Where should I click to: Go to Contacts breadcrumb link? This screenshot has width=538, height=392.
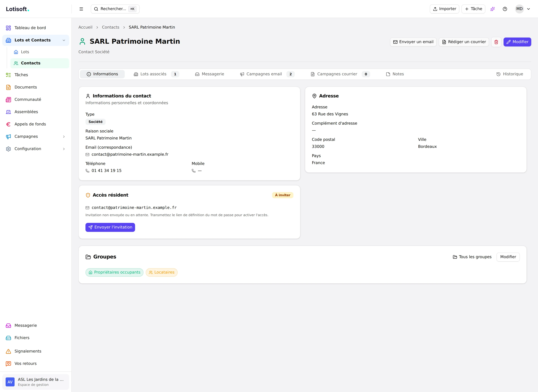[111, 27]
